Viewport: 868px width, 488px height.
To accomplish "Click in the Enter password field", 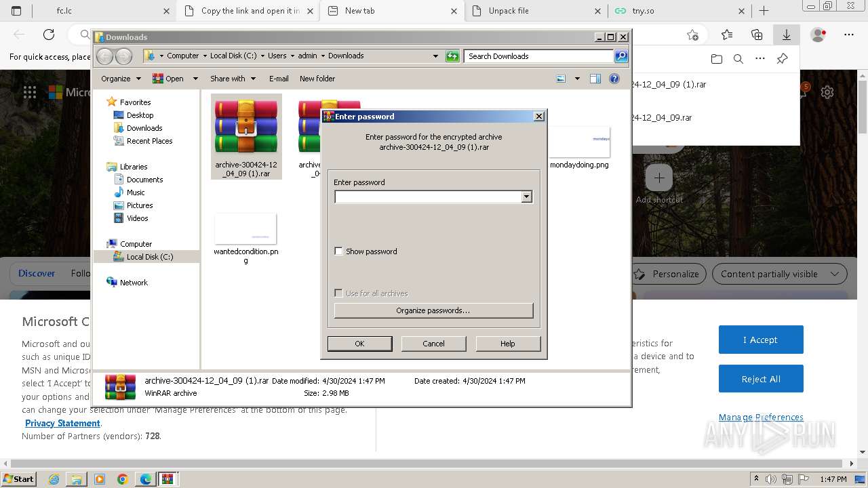I will tap(428, 197).
